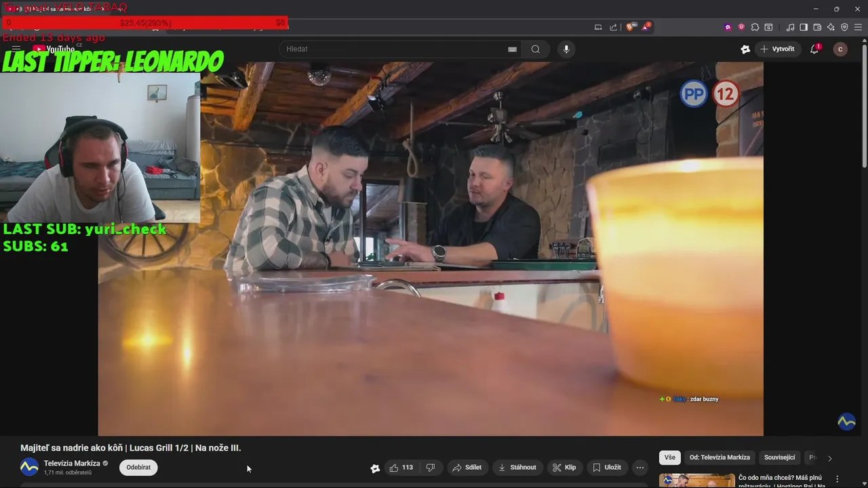
Task: Click the extension icon left of like button
Action: point(375,468)
